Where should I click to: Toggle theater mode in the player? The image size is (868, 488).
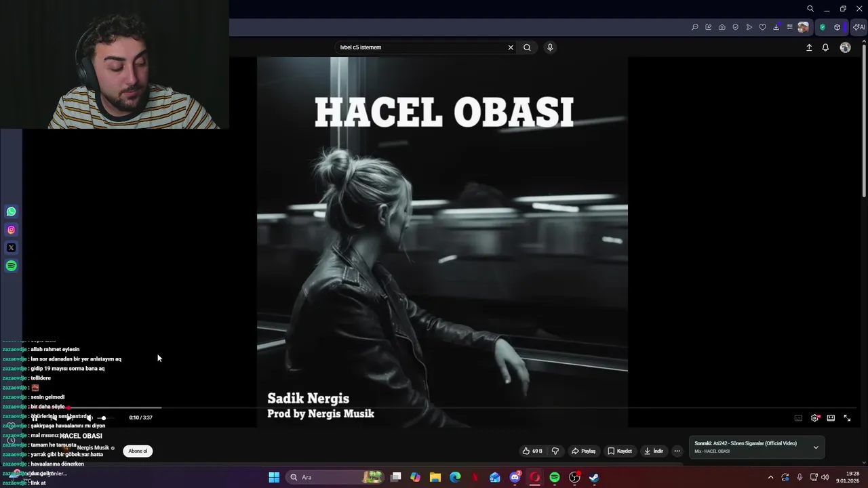coord(831,418)
